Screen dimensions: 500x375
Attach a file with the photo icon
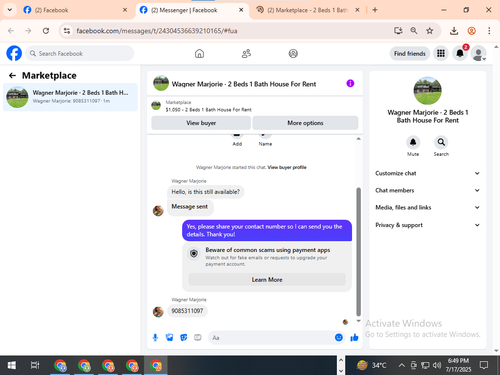pos(170,338)
